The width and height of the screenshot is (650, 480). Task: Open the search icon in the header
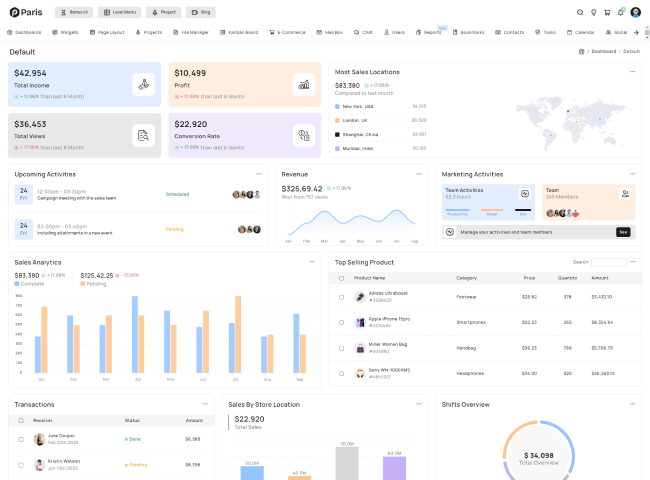pos(580,12)
